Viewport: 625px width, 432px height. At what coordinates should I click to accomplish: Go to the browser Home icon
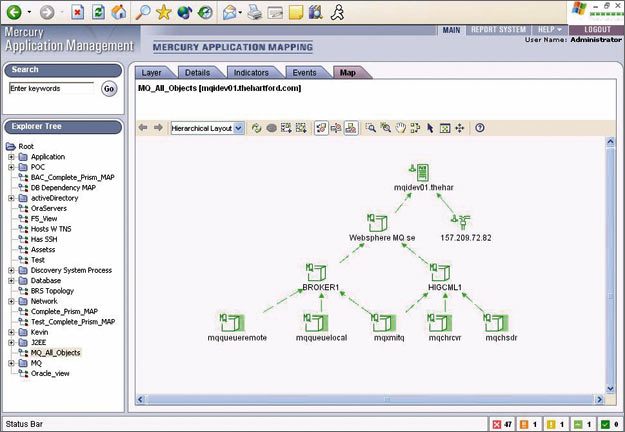coord(119,12)
